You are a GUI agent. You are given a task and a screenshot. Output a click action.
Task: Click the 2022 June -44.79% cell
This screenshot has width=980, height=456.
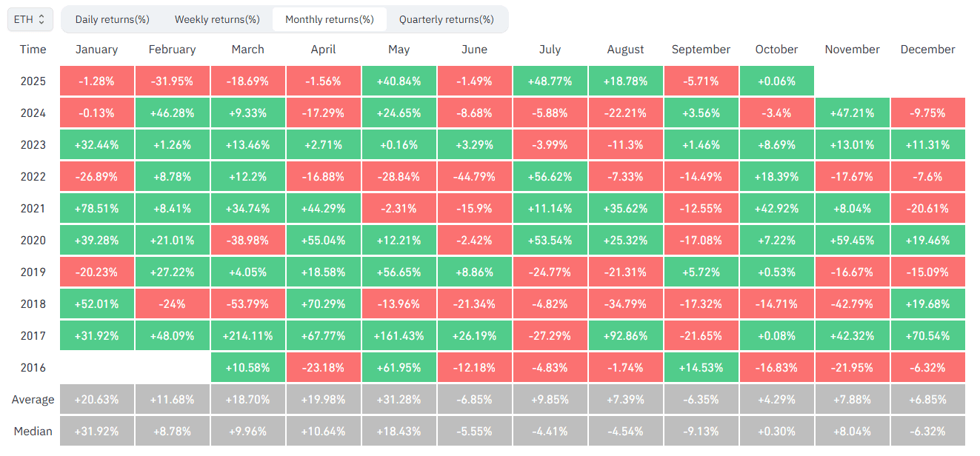click(x=475, y=177)
